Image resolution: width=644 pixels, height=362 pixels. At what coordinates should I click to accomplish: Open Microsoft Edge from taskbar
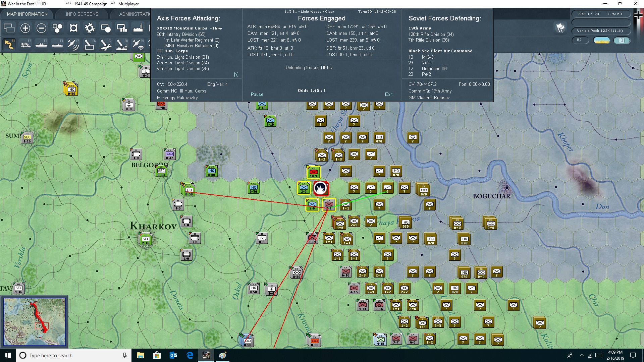click(190, 355)
